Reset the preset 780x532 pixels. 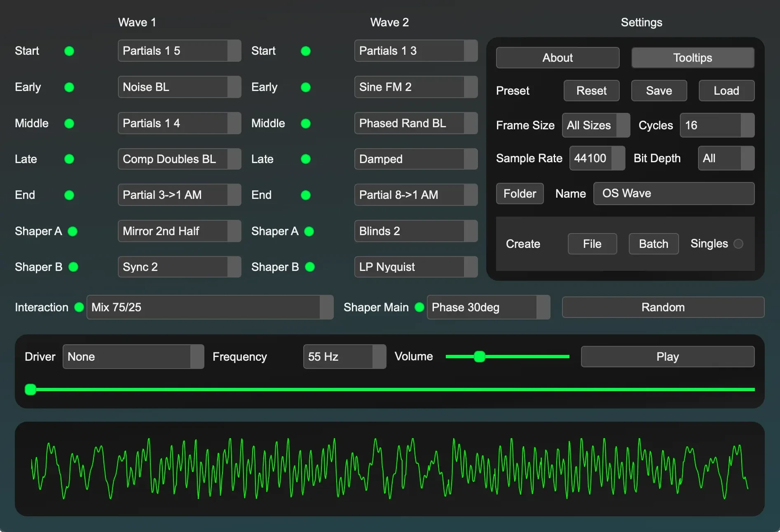click(x=591, y=91)
